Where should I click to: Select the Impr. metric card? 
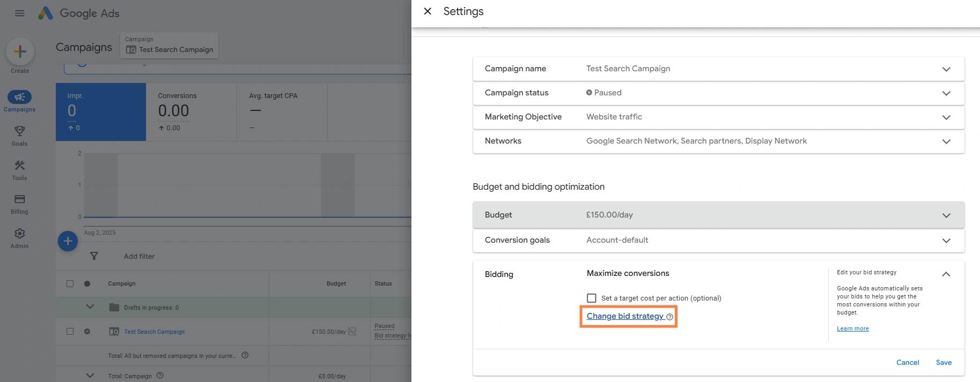101,112
